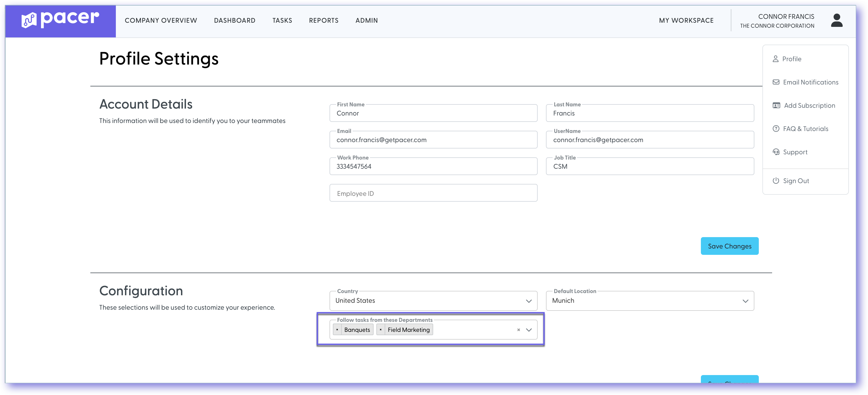
Task: Clear all followed departments
Action: pyautogui.click(x=518, y=330)
